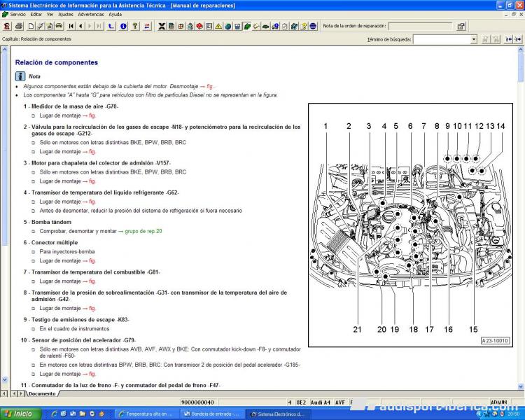Click the blue info circle icon

coord(123,26)
